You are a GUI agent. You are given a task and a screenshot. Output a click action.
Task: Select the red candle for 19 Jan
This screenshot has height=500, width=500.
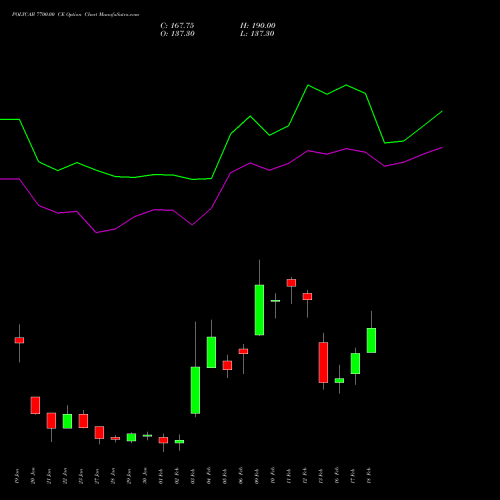coord(19,340)
